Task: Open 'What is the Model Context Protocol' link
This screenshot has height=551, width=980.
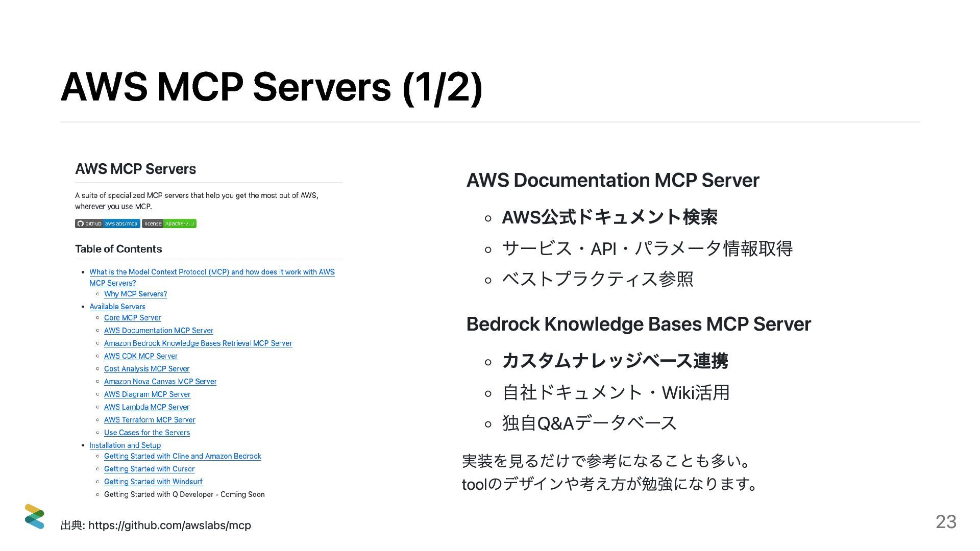Action: coord(212,272)
